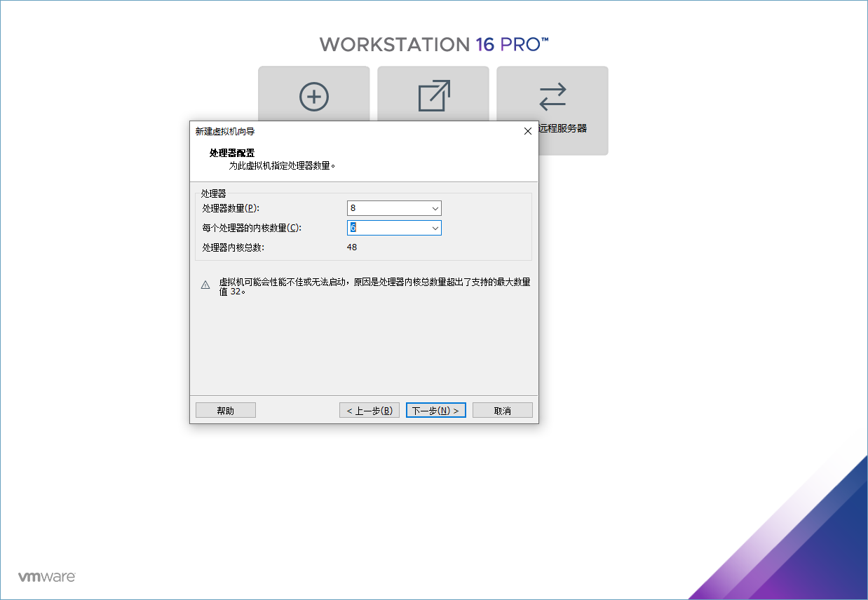Click the 新建虚拟机向导 dialog title text
Screen dimensions: 868x600
pos(225,131)
